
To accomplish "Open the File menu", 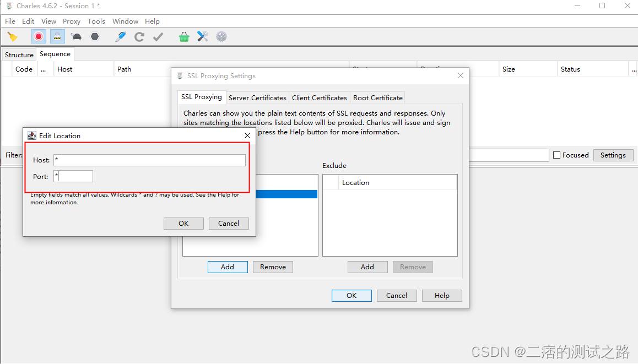I will [x=10, y=21].
